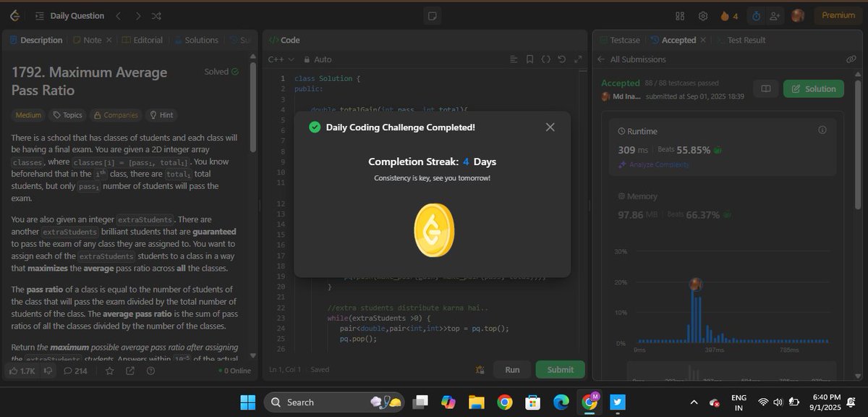Start the stopwatch timer icon
This screenshot has width=868, height=417.
(757, 16)
